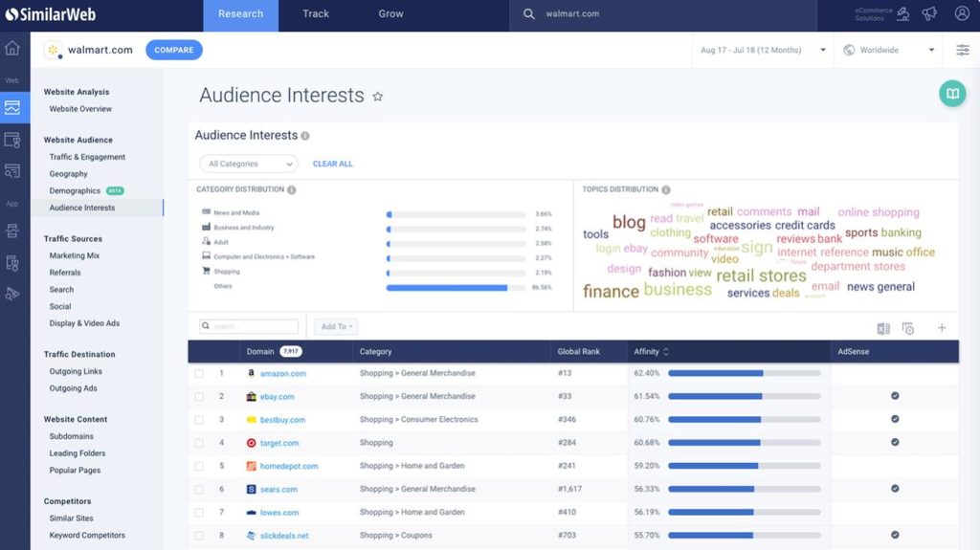The image size is (980, 550).
Task: Click the Others category distribution bar
Action: (456, 288)
